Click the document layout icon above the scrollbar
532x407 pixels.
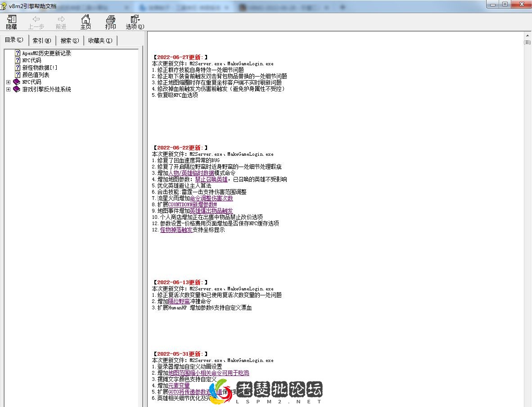click(527, 42)
